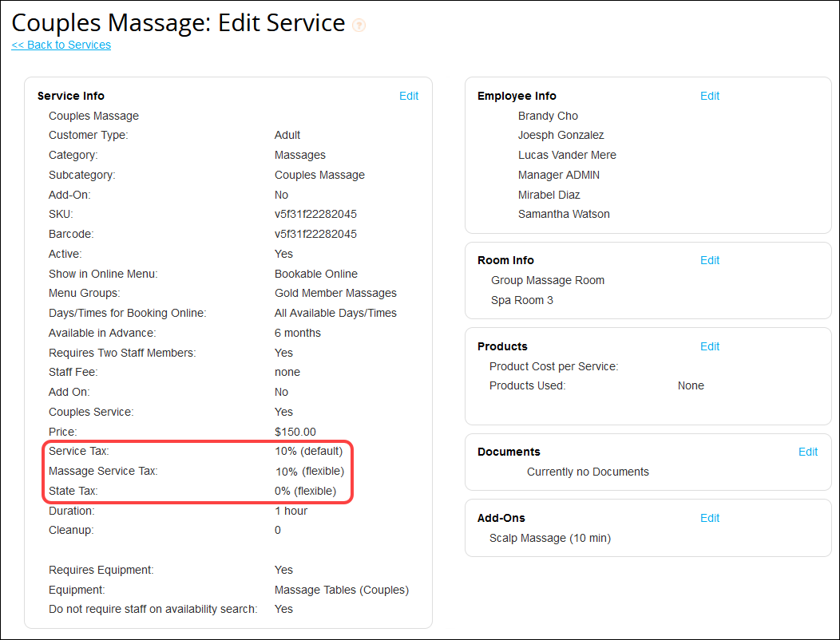The height and width of the screenshot is (640, 840).
Task: Click the Group Massage Room entry
Action: point(548,280)
